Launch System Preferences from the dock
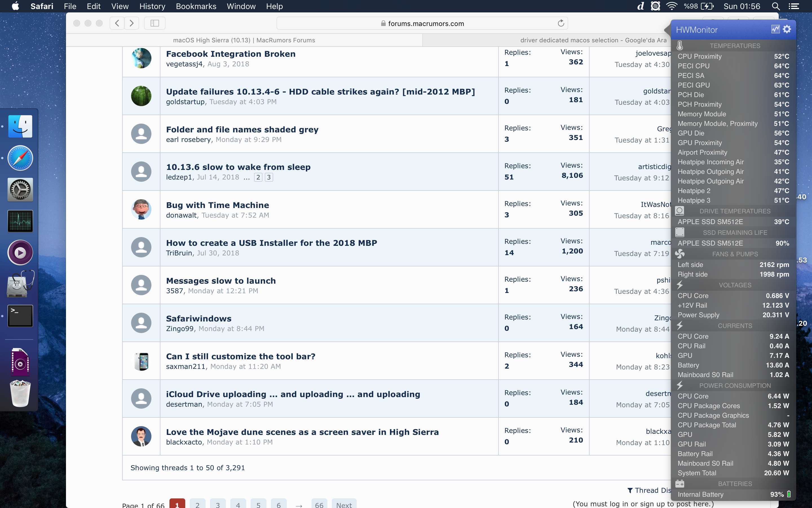This screenshot has width=812, height=508. (x=20, y=189)
